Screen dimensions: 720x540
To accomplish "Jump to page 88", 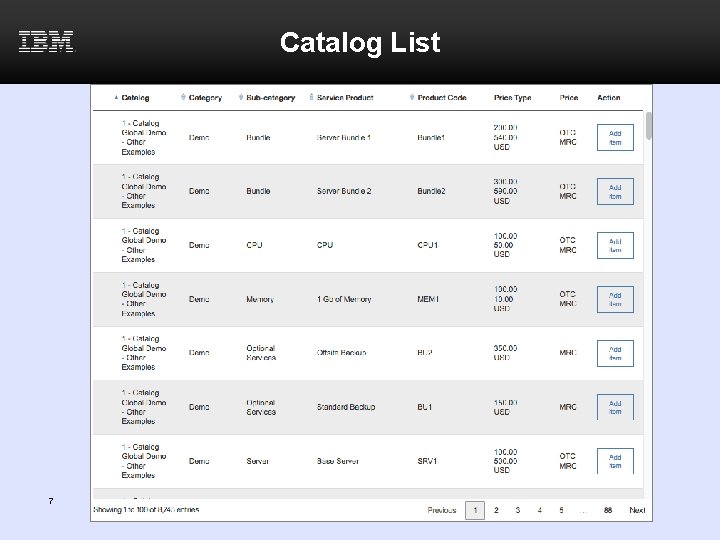I will pyautogui.click(x=607, y=510).
